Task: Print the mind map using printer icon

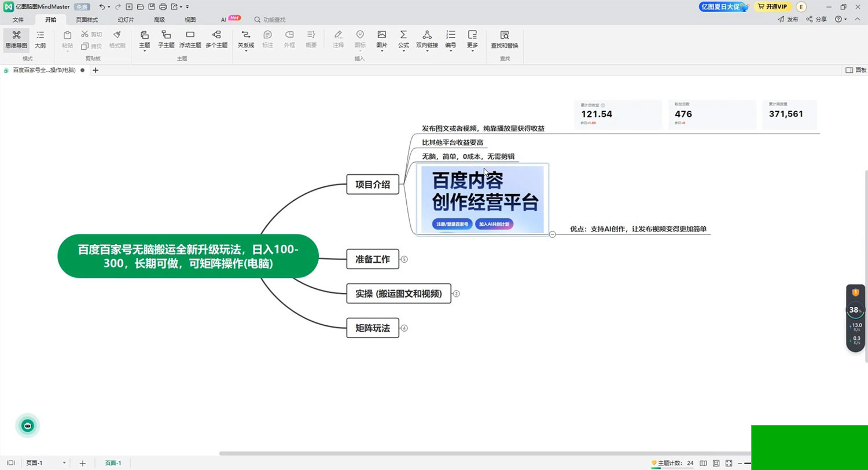Action: [163, 6]
